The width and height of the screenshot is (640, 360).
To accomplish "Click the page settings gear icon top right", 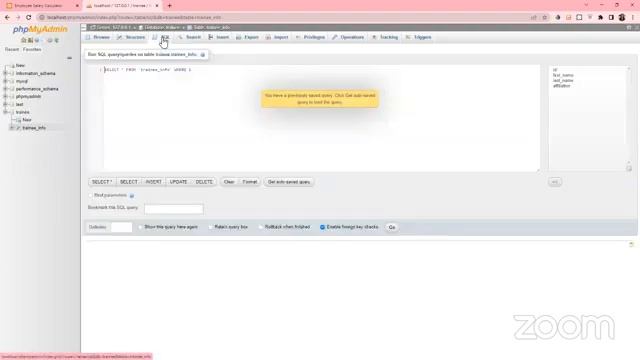I will [x=629, y=27].
